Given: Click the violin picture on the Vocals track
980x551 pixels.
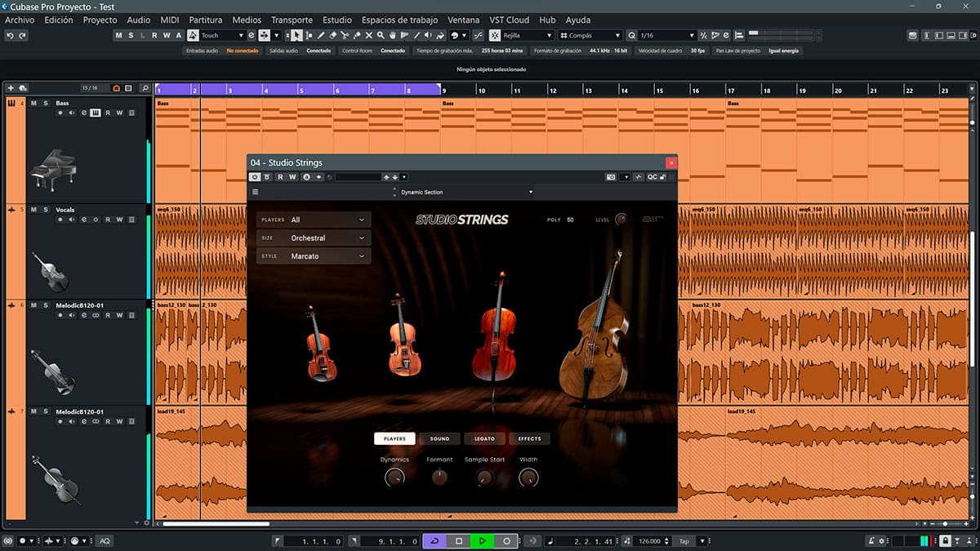Looking at the screenshot, I should (50, 271).
